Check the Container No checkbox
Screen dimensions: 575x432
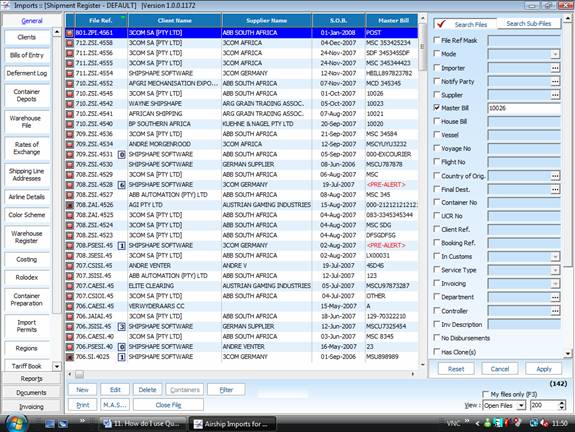coord(436,202)
